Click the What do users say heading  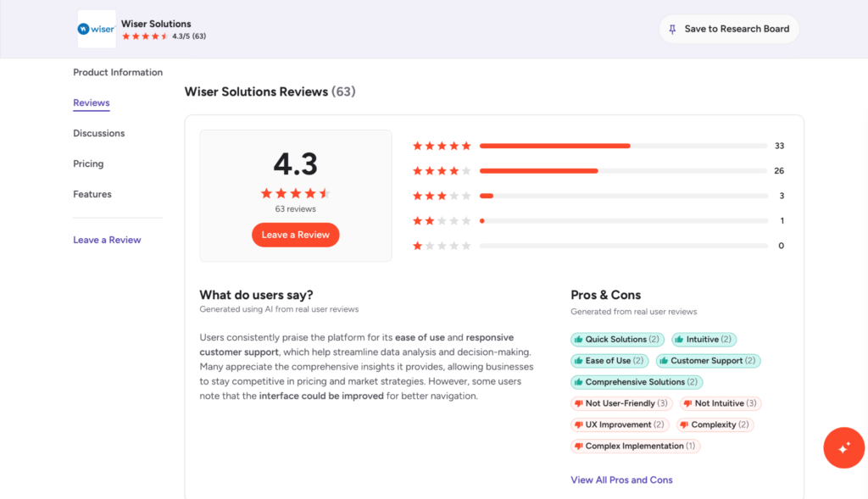256,295
